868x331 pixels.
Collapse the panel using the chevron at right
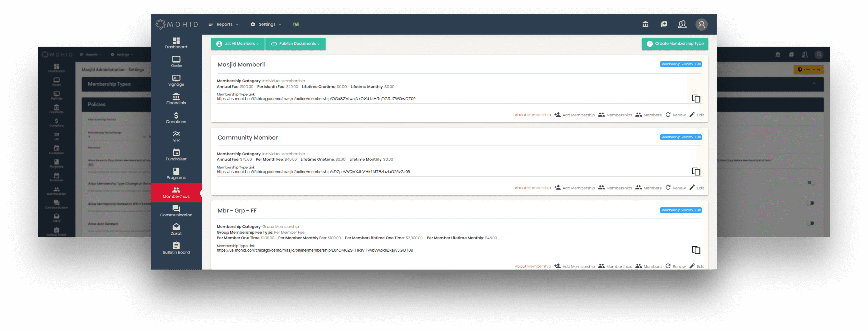(814, 84)
